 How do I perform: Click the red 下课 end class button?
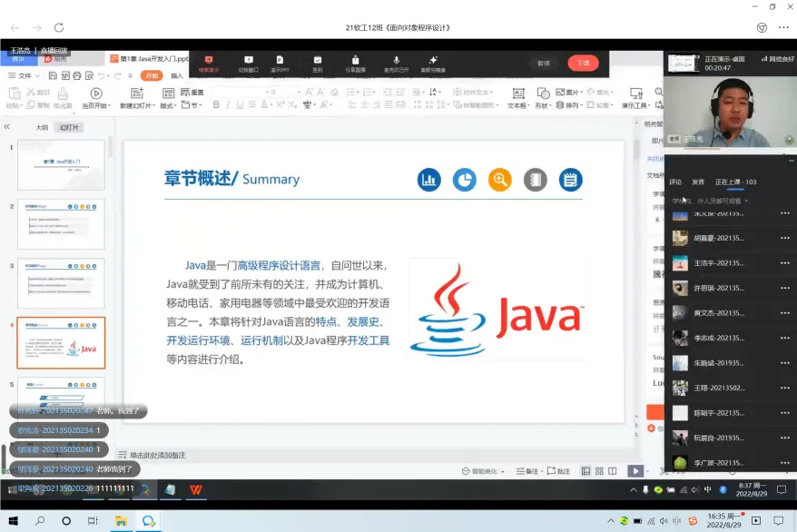(x=583, y=63)
